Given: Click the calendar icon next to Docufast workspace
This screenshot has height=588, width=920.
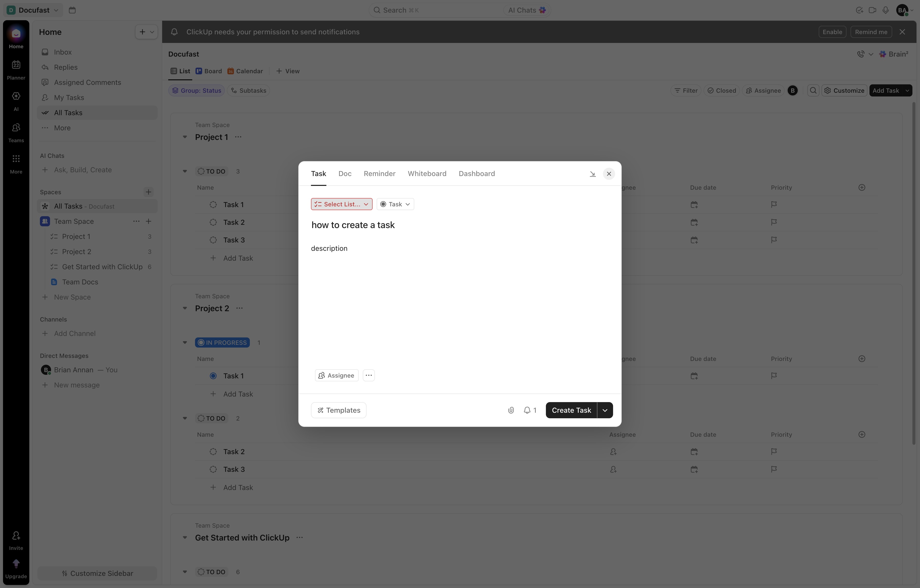Looking at the screenshot, I should (x=72, y=10).
